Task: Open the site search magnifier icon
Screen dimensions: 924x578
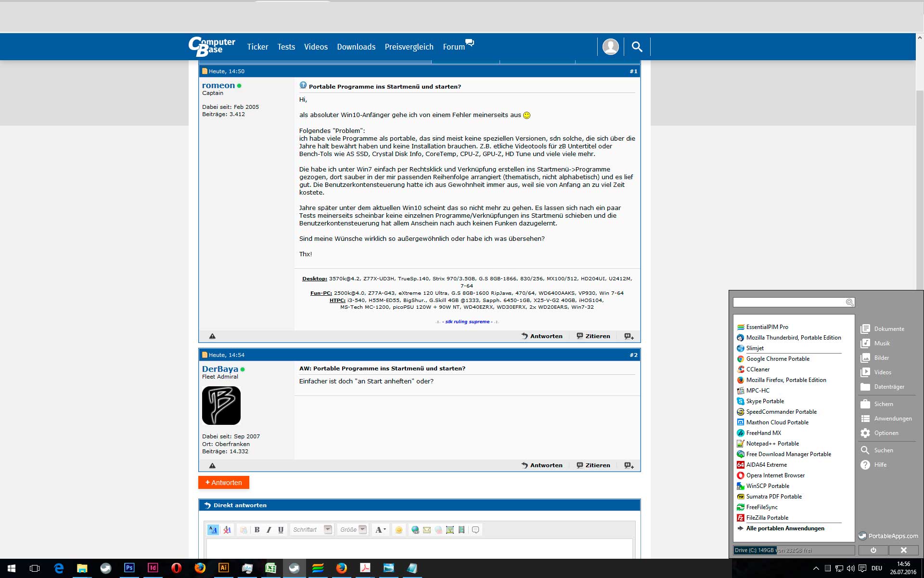Action: 637,47
